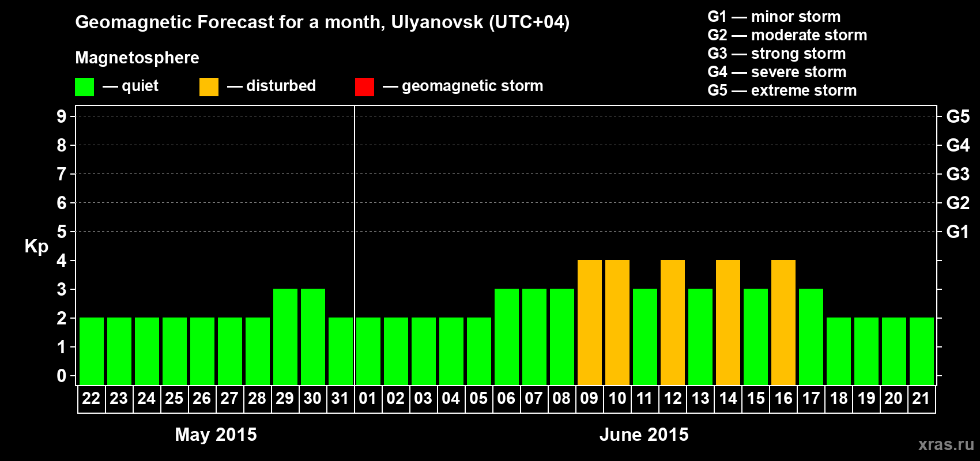The image size is (980, 461).
Task: Click the Kp axis value '0'
Action: click(62, 376)
